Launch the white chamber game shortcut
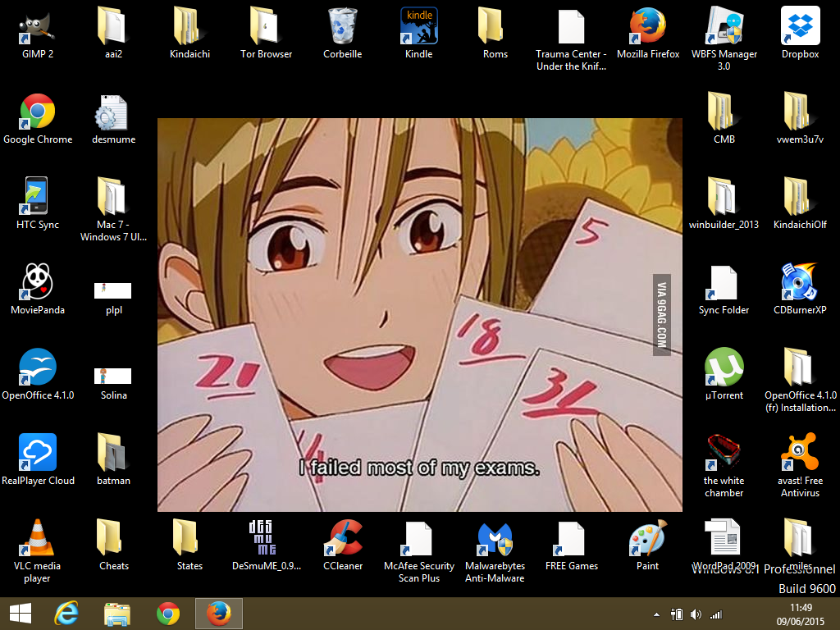Image resolution: width=840 pixels, height=630 pixels. (724, 453)
